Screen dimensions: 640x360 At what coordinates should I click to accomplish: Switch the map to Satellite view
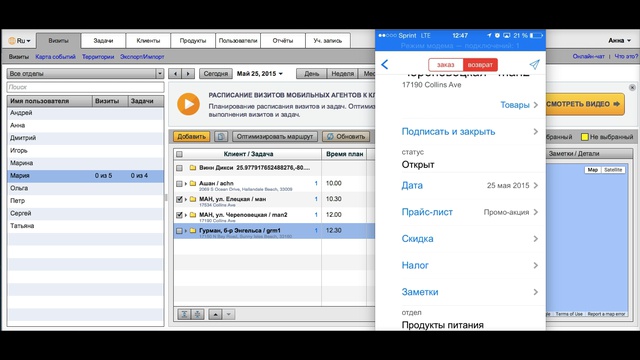point(613,170)
